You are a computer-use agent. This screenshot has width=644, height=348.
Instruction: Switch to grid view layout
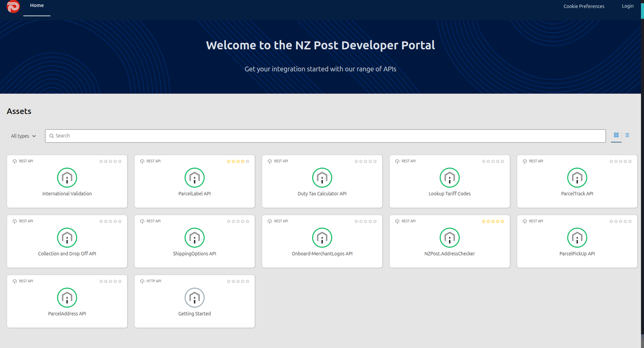point(616,135)
